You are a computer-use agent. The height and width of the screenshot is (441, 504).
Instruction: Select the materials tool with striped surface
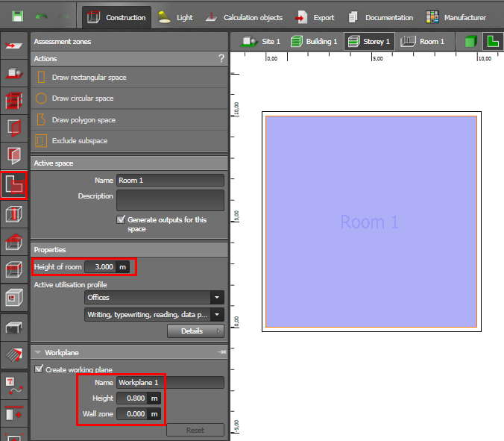point(14,355)
